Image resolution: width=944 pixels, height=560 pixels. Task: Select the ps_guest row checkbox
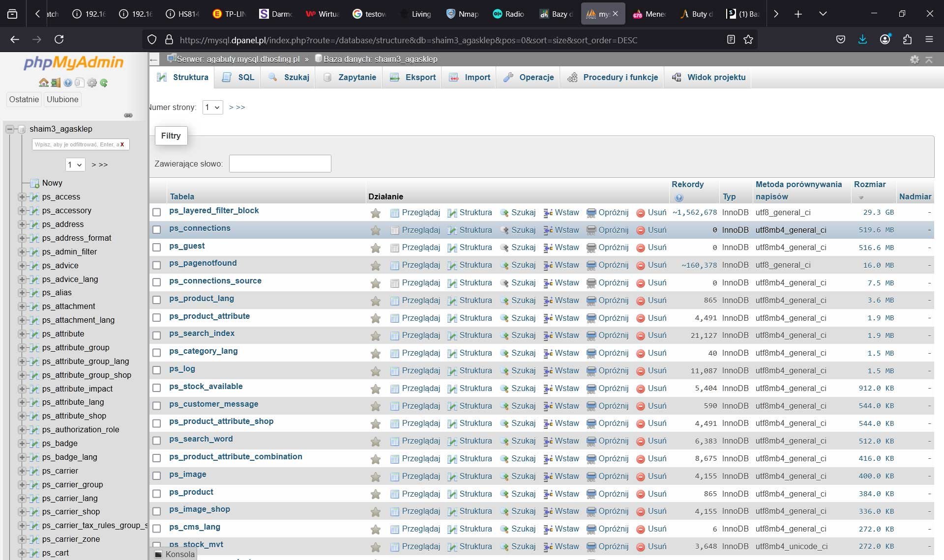157,248
